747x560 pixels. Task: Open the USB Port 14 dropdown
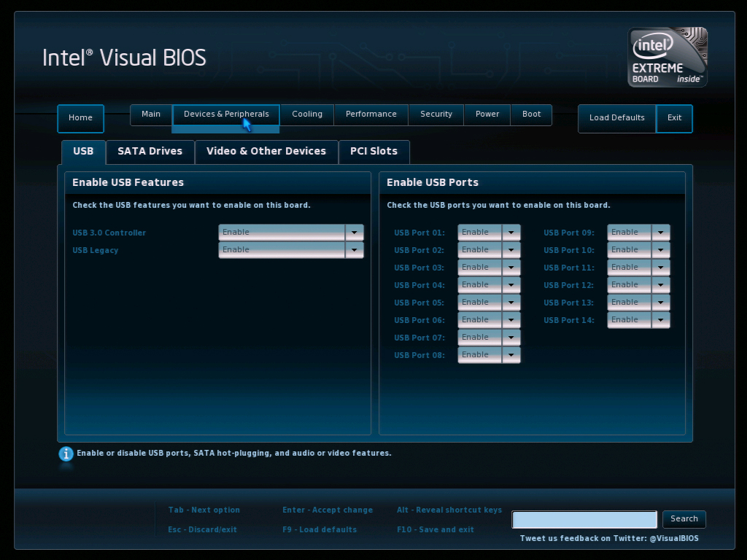click(x=660, y=319)
